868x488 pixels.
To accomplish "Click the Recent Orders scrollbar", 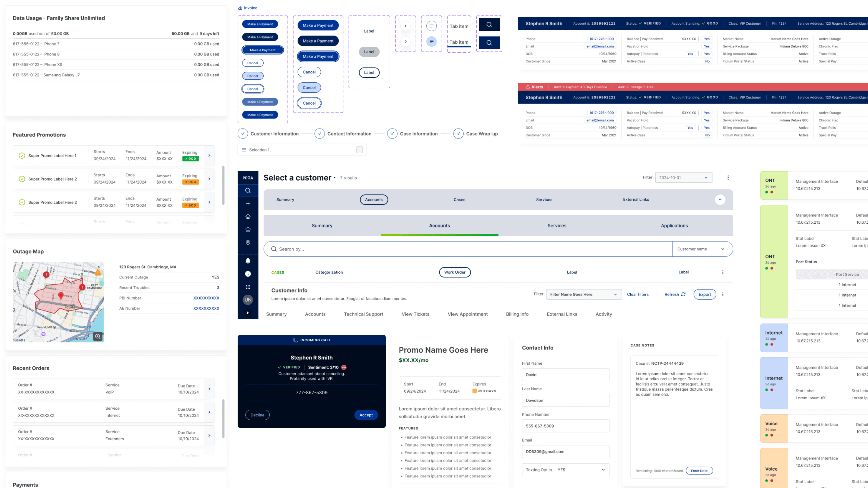I will pyautogui.click(x=223, y=419).
